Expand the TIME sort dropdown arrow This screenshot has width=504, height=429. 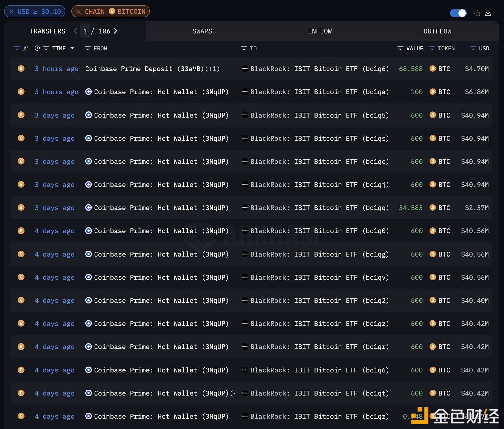72,48
